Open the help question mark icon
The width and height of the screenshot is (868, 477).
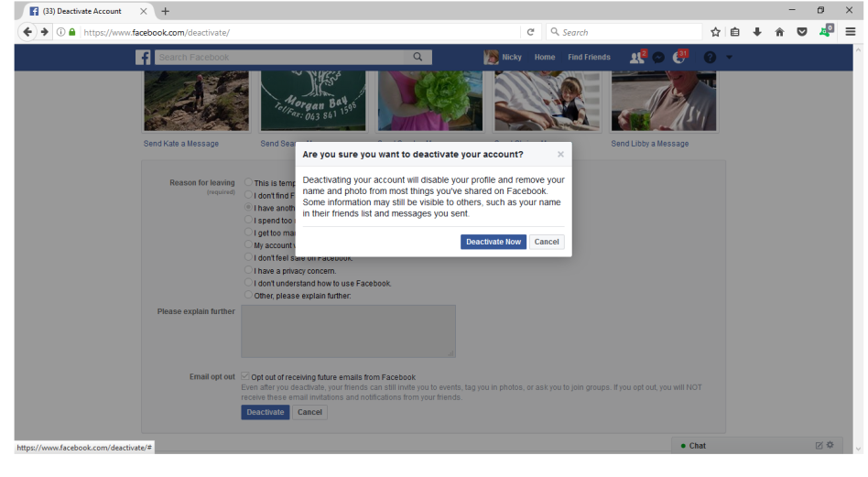[x=710, y=58]
